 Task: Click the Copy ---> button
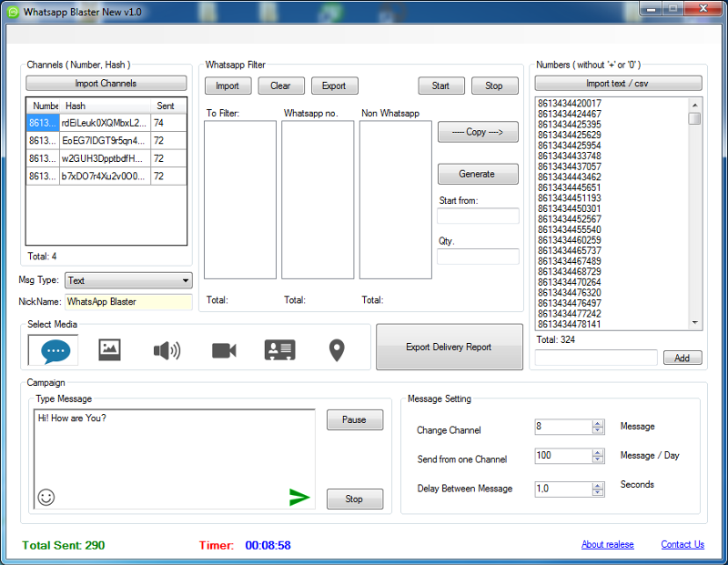(x=478, y=132)
